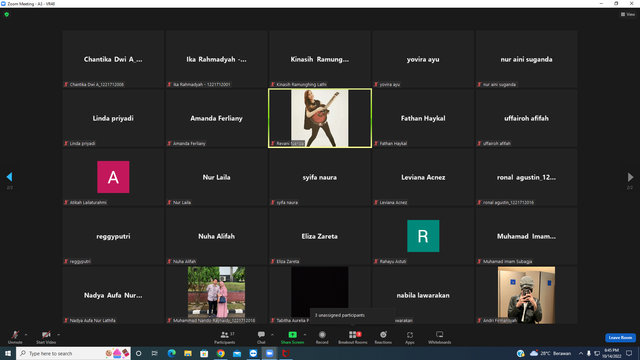This screenshot has height=360, width=640.
Task: Expand video options arrow beside Start Video
Action: 59,335
